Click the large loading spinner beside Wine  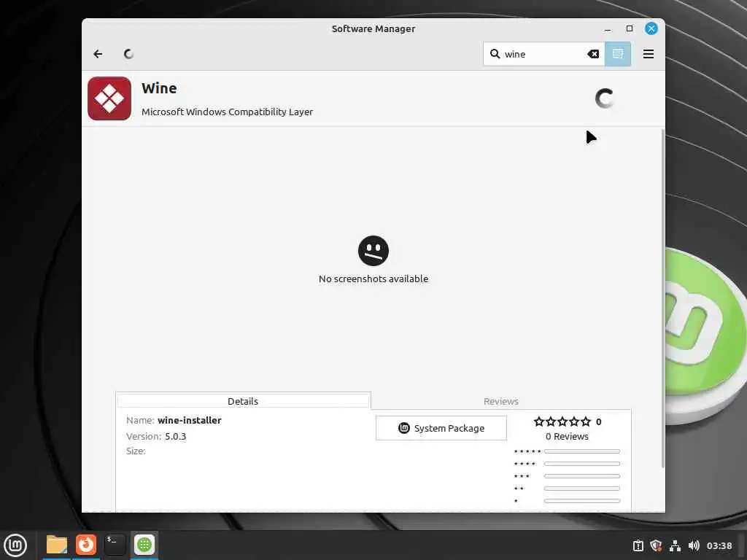[x=604, y=98]
